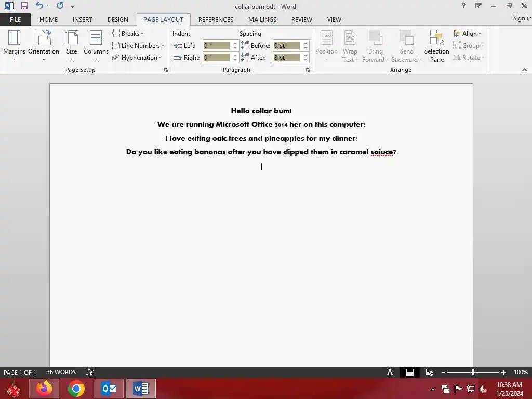Switch to Read Mode view
532x399 pixels.
click(x=390, y=372)
